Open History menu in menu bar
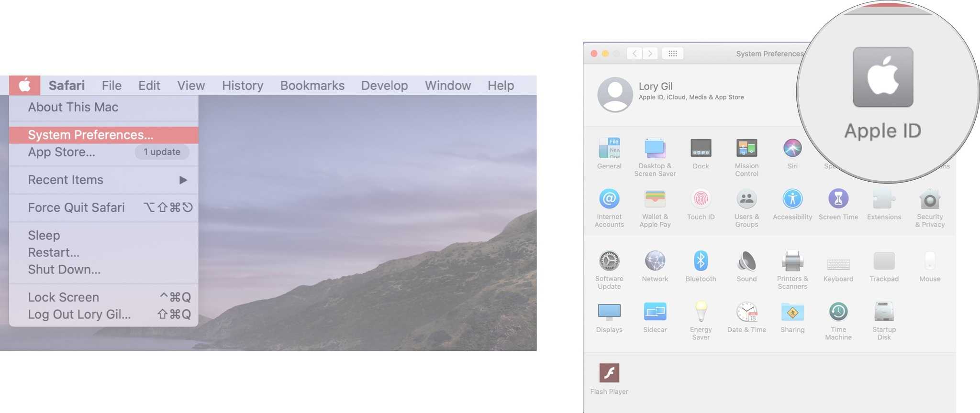The height and width of the screenshot is (413, 980). (x=243, y=86)
